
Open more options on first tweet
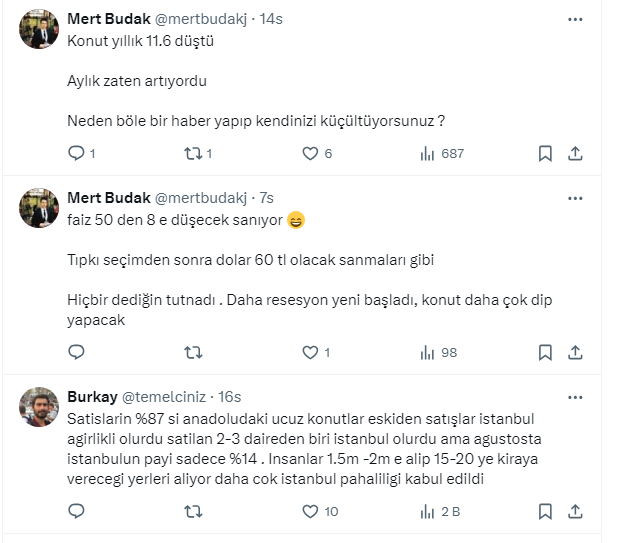[575, 19]
